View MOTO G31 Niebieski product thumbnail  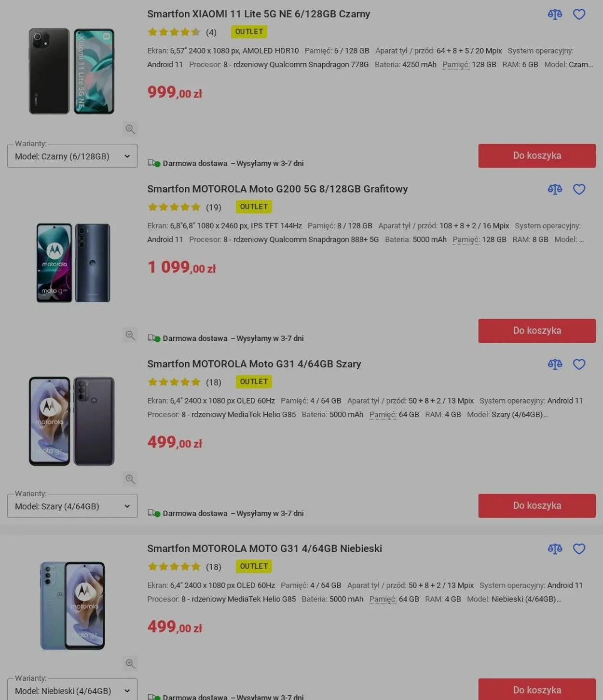tap(72, 605)
